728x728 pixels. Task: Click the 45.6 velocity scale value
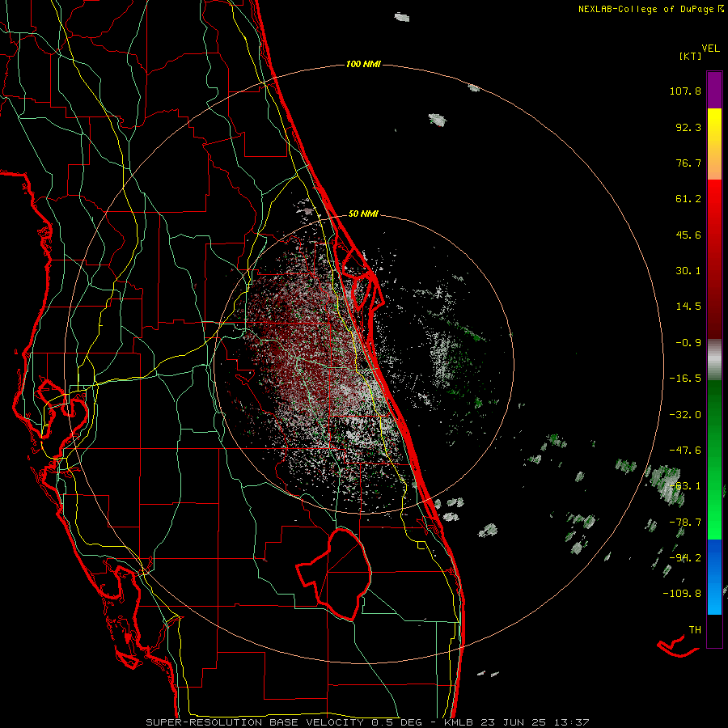688,235
